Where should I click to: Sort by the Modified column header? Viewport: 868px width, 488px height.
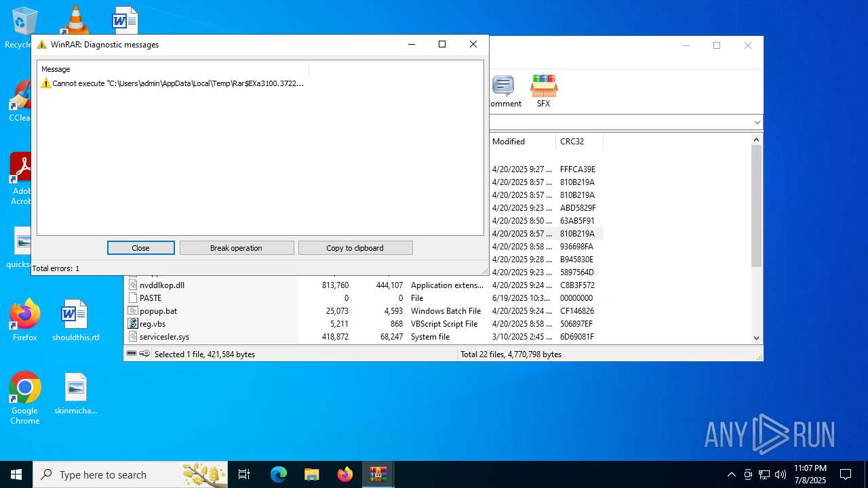point(521,142)
